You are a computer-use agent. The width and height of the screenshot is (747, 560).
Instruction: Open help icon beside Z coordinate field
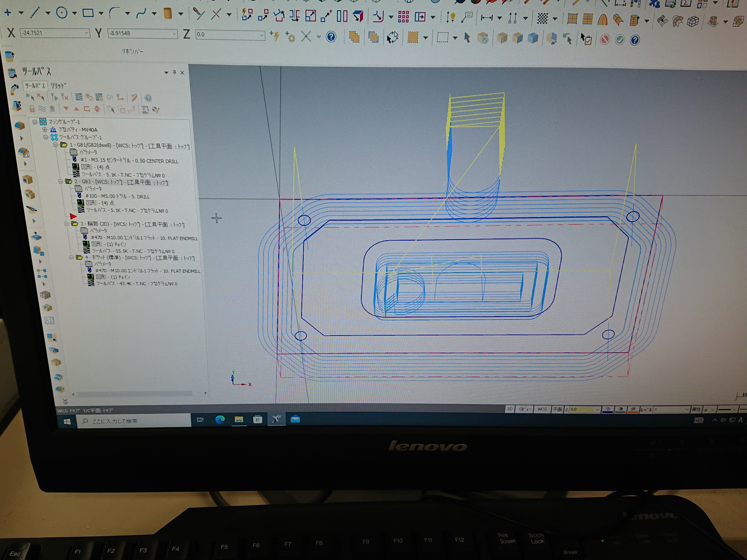pos(331,36)
